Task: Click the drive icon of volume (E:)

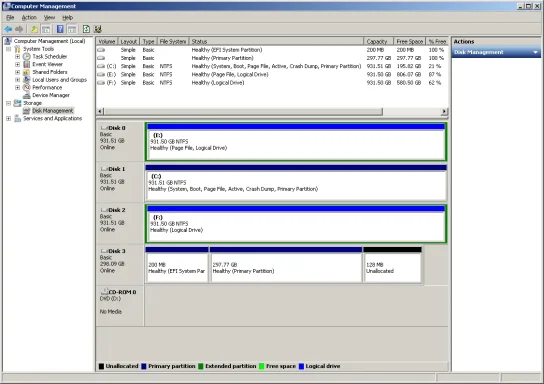Action: point(101,75)
